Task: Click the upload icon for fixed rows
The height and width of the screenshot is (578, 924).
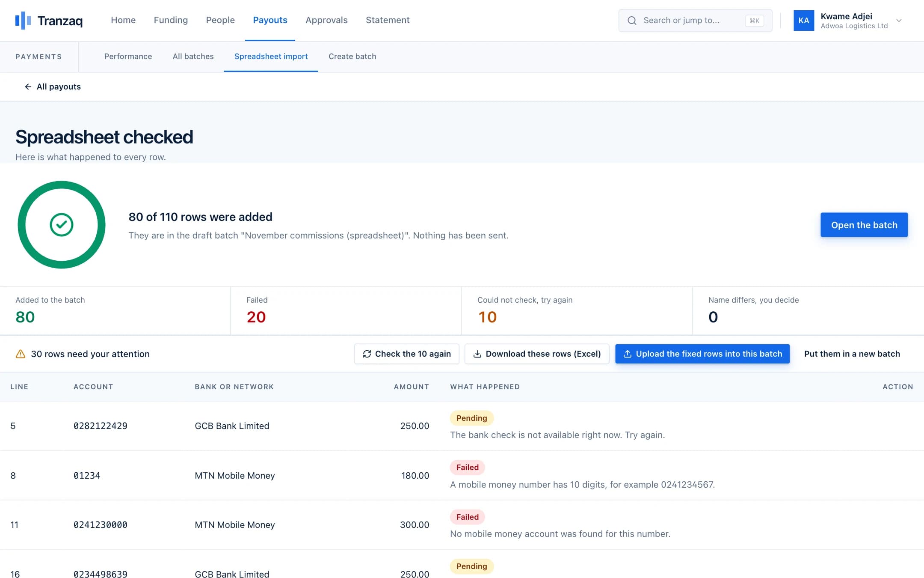Action: click(x=628, y=354)
